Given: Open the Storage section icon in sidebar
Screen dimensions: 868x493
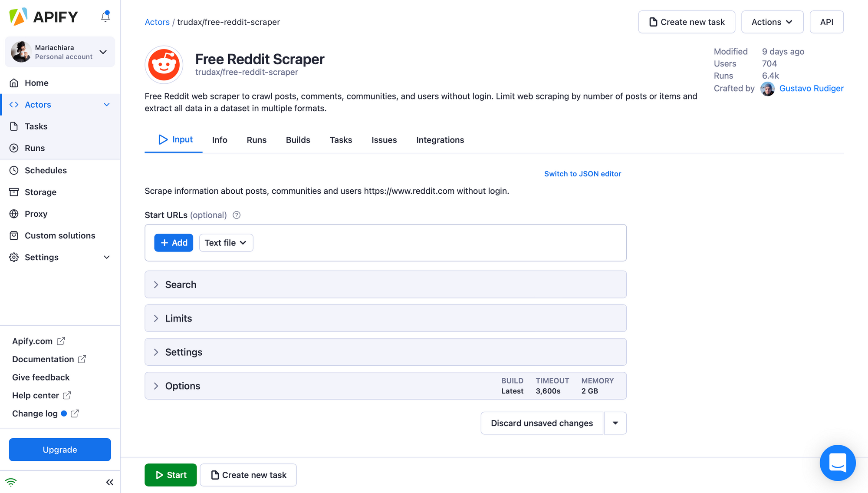Looking at the screenshot, I should [x=14, y=192].
